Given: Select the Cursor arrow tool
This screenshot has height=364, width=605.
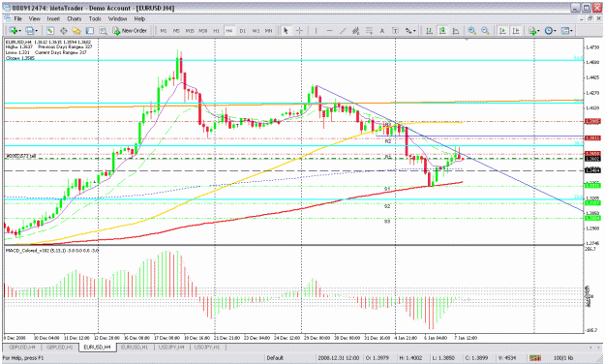Looking at the screenshot, I should (x=286, y=30).
